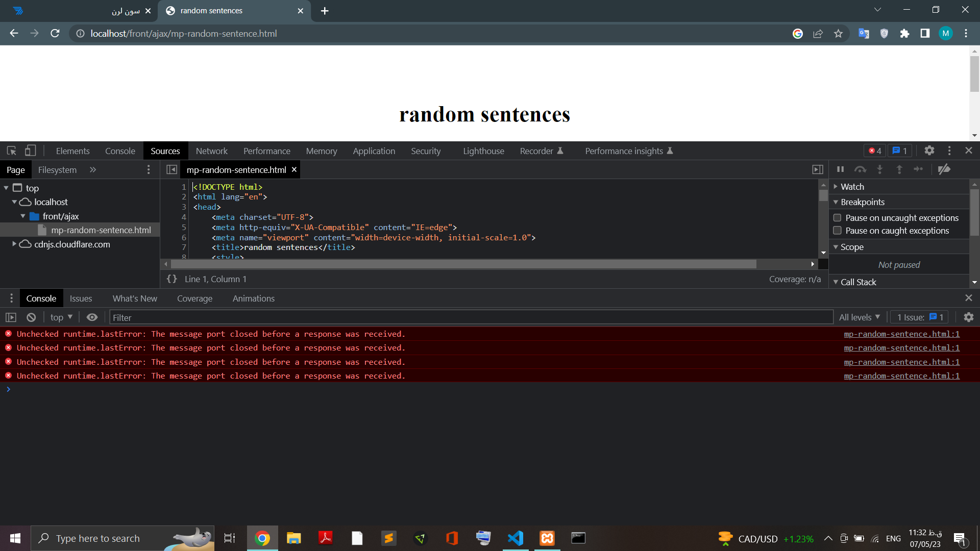Select the inspect element picker icon

click(12, 151)
